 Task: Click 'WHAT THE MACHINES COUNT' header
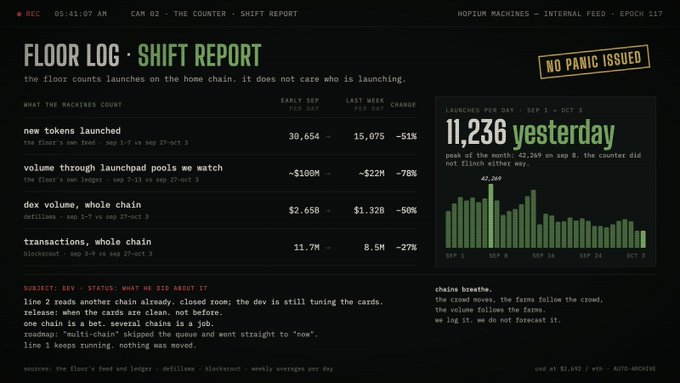tap(73, 105)
